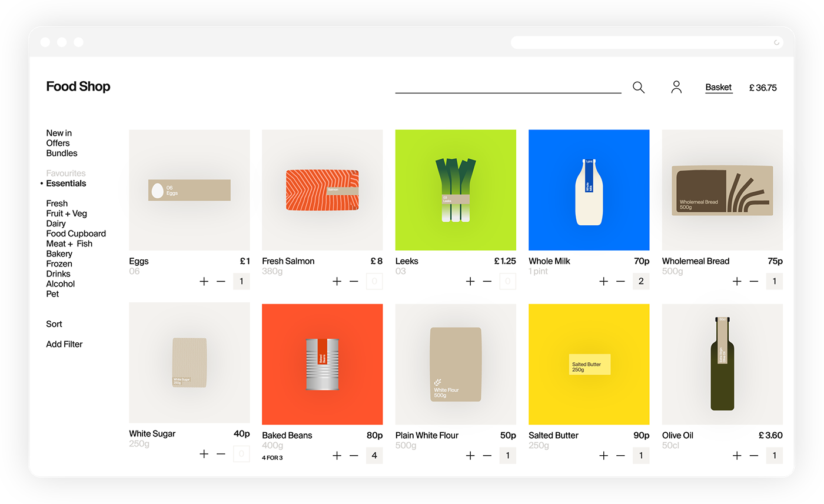Screen dimensions: 824x504
Task: Click the basket total £36.75
Action: [x=763, y=88]
